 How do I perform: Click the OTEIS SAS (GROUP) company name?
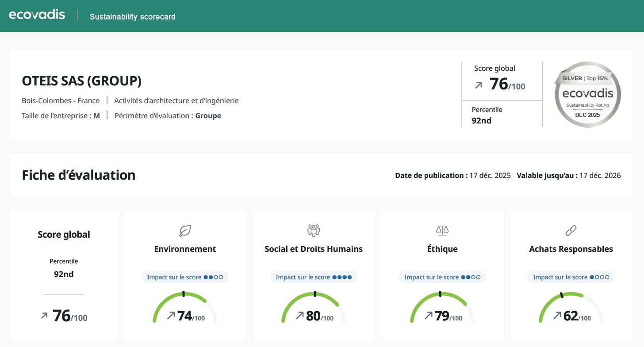[82, 81]
